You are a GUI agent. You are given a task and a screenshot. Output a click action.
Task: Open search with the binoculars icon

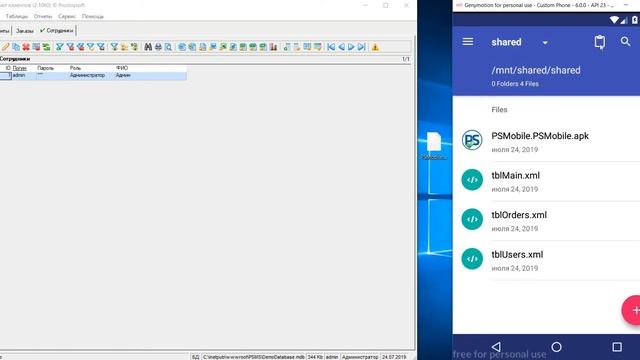tap(148, 47)
